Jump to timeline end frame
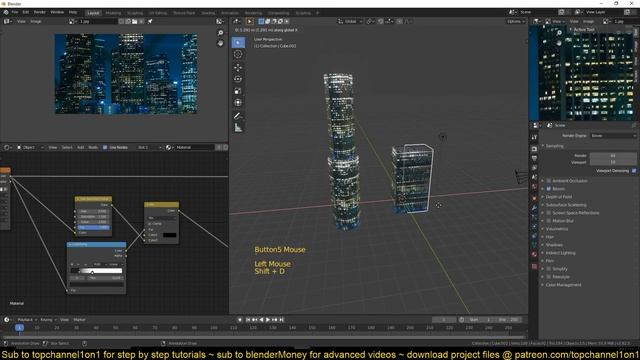The width and height of the screenshot is (640, 360). coord(282,320)
